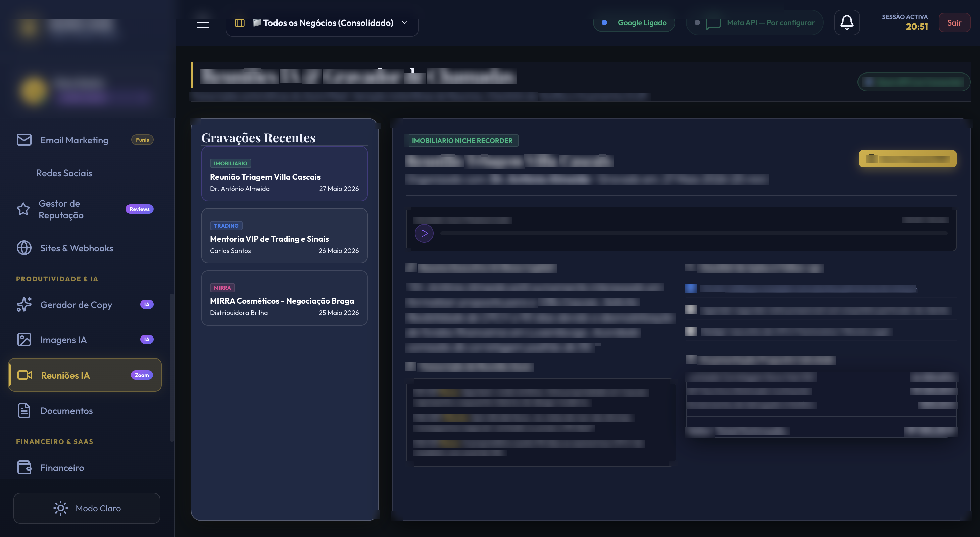980x537 pixels.
Task: Toggle Modo Claro light theme
Action: pos(87,508)
